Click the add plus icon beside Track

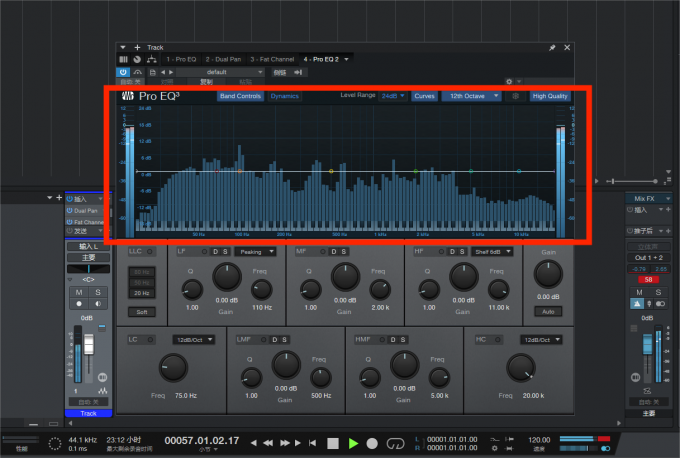(x=137, y=47)
